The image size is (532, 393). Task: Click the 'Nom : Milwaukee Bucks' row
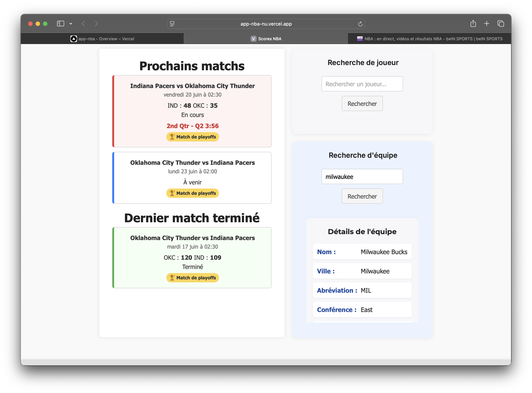pyautogui.click(x=362, y=252)
